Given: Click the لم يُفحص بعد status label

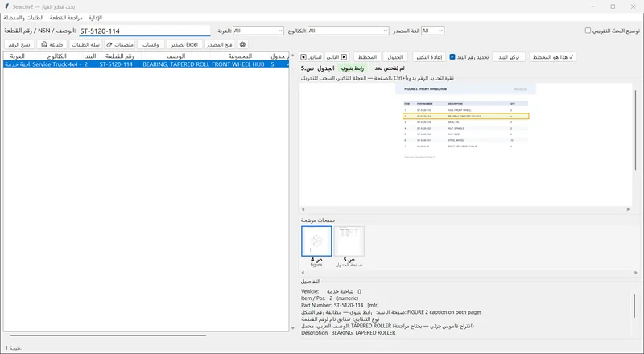Looking at the screenshot, I should [390, 68].
